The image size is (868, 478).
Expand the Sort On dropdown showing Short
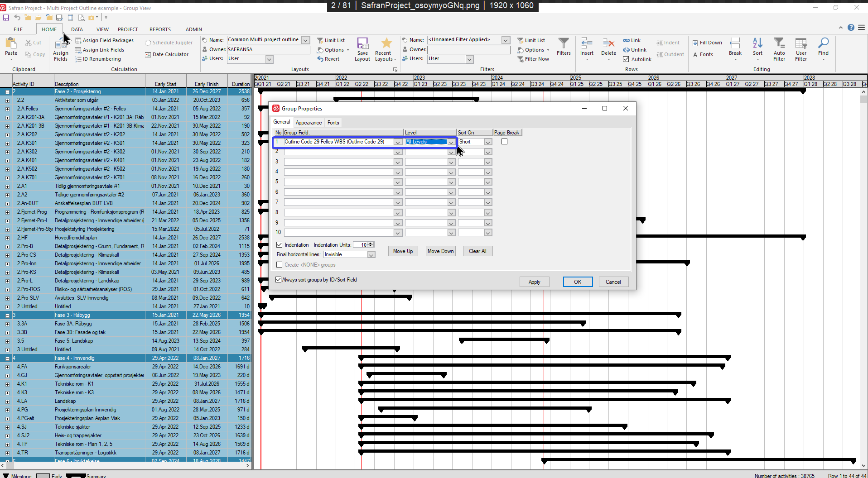click(x=488, y=142)
